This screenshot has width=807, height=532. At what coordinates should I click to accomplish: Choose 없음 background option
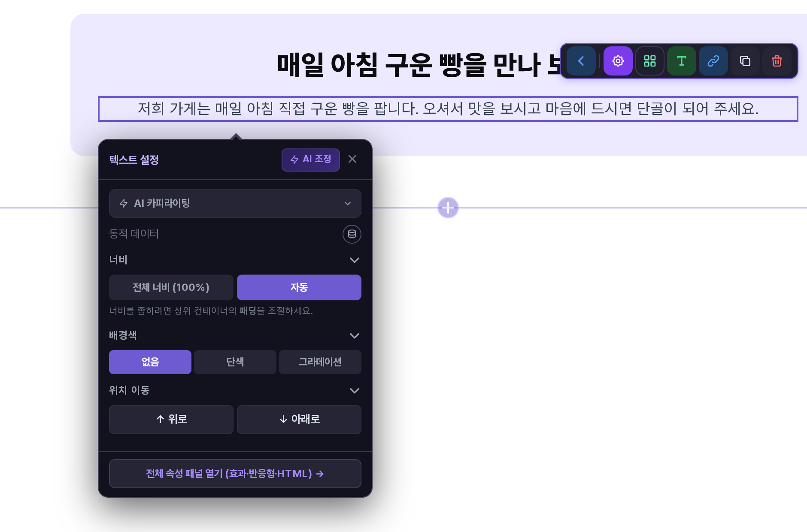coord(150,362)
